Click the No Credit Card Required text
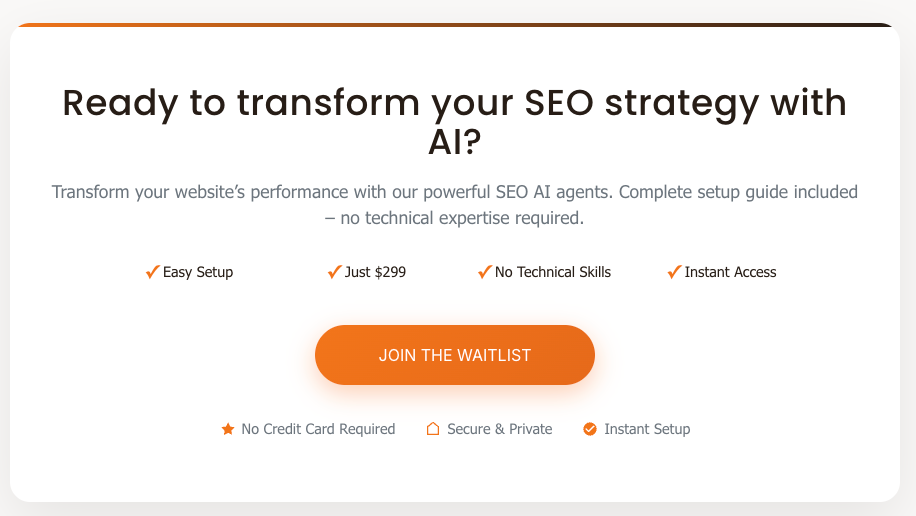 coord(318,429)
